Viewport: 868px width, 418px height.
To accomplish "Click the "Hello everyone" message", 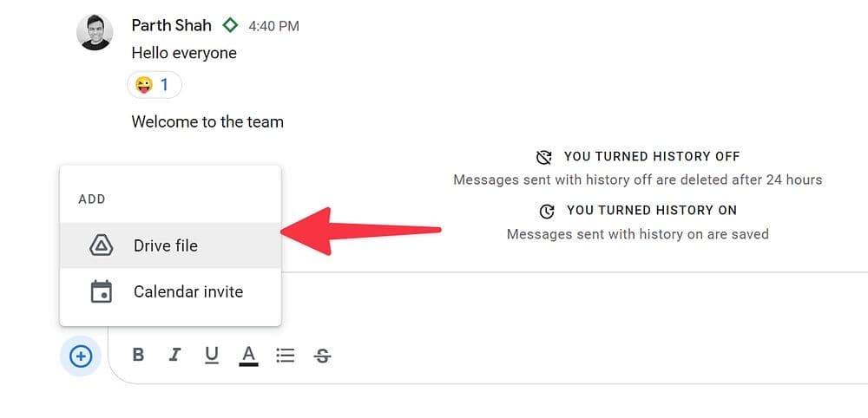I will click(x=184, y=54).
